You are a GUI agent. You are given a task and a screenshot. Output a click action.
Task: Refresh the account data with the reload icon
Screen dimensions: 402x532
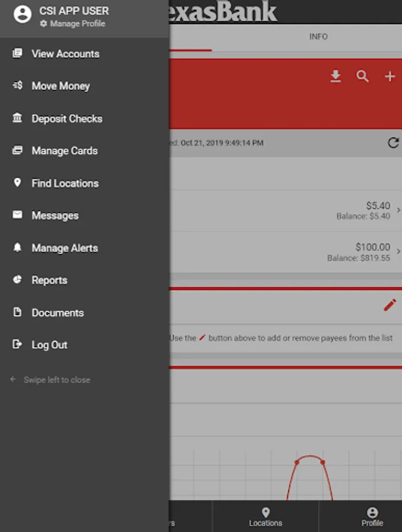pyautogui.click(x=393, y=143)
